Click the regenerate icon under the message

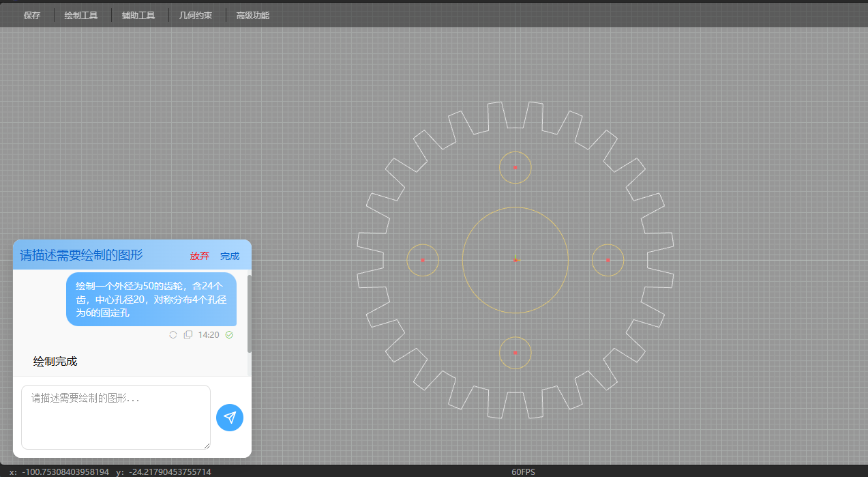tap(173, 334)
